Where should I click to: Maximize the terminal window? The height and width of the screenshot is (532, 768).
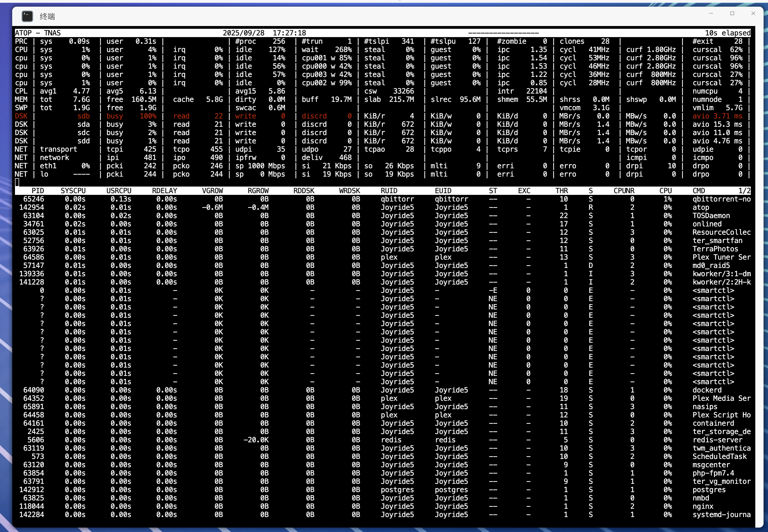pyautogui.click(x=732, y=13)
